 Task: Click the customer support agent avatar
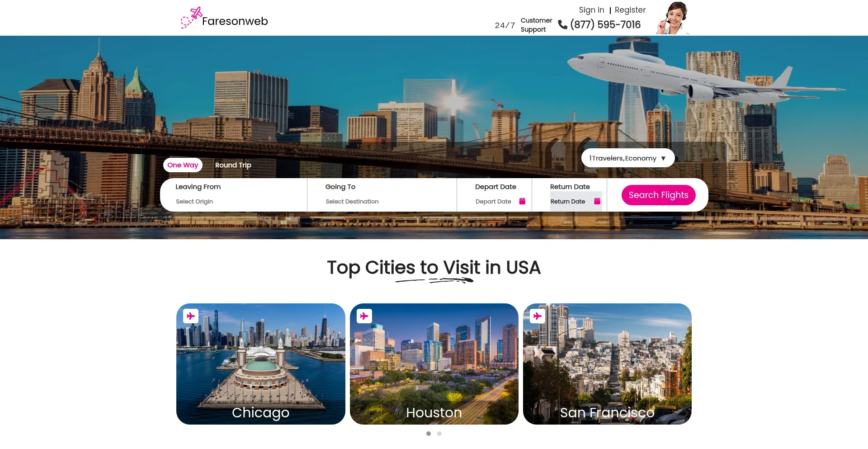[x=673, y=18]
